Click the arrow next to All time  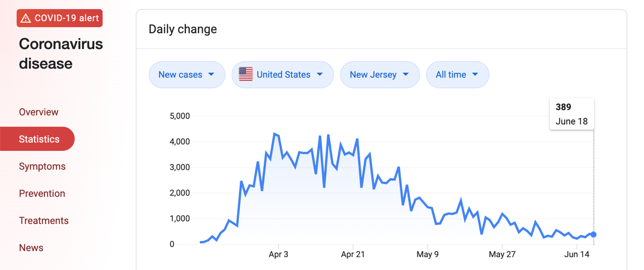pyautogui.click(x=475, y=74)
